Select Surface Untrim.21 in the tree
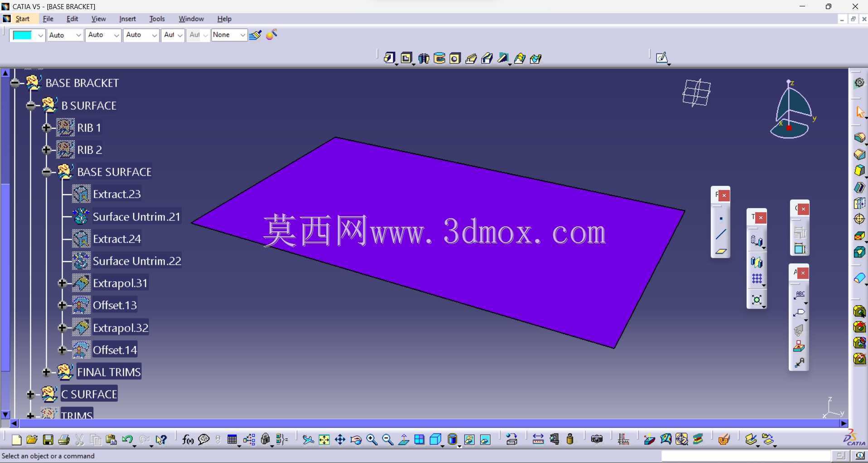The height and width of the screenshot is (463, 868). point(136,217)
